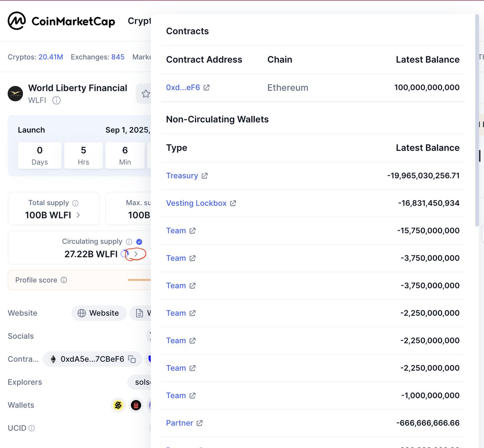Click the Cryptos 20.41M count link
The image size is (484, 448).
(51, 57)
